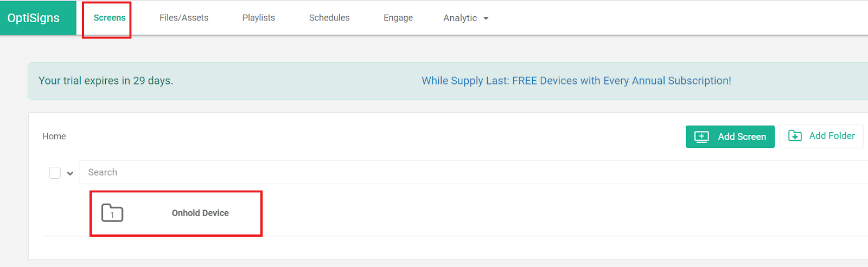This screenshot has height=267, width=868.
Task: Click the Onhold Device folder icon
Action: click(x=112, y=213)
